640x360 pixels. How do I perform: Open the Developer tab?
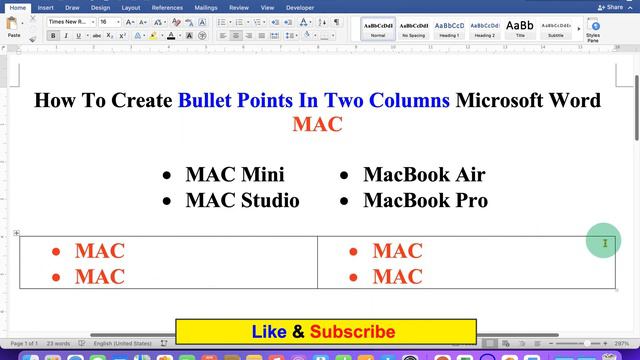(x=300, y=8)
